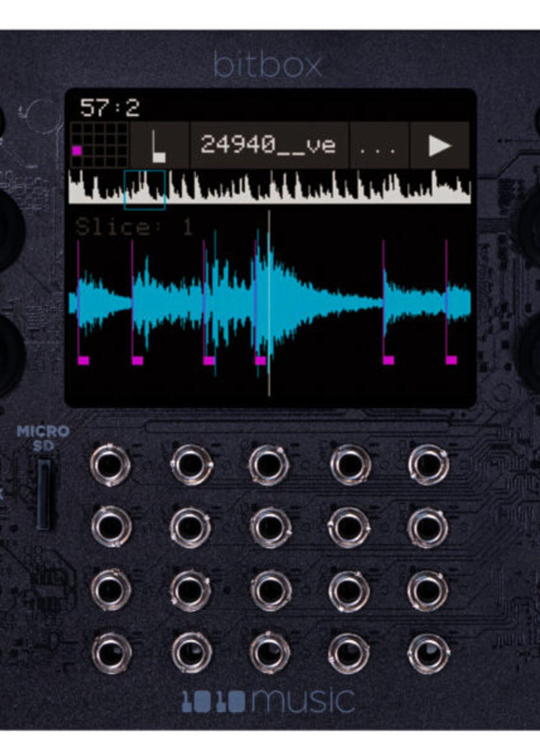Tap the mini pad grid icon
This screenshot has width=540, height=756.
click(99, 144)
